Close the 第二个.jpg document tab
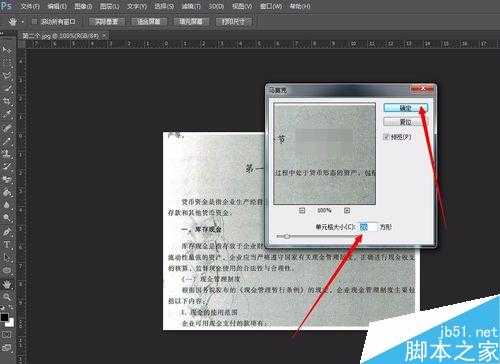500x364 pixels. point(104,35)
